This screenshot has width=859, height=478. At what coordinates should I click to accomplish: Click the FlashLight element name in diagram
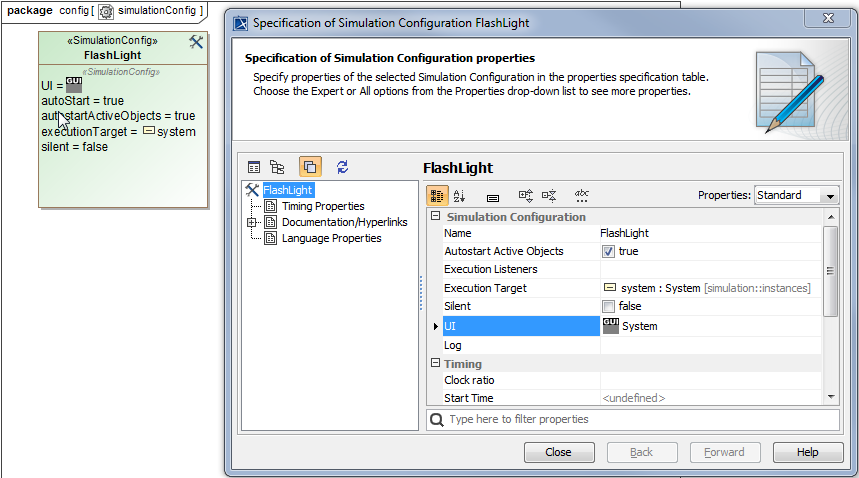(x=112, y=55)
